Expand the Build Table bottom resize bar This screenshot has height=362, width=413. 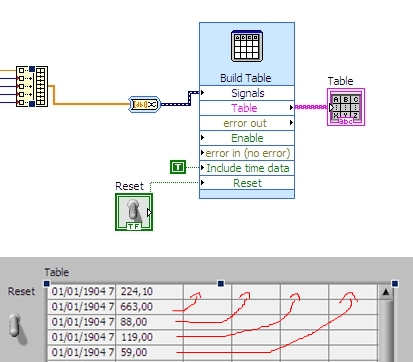tap(247, 194)
